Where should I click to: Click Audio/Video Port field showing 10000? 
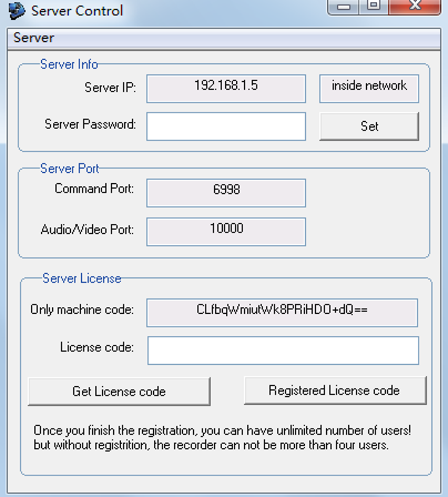tap(226, 232)
